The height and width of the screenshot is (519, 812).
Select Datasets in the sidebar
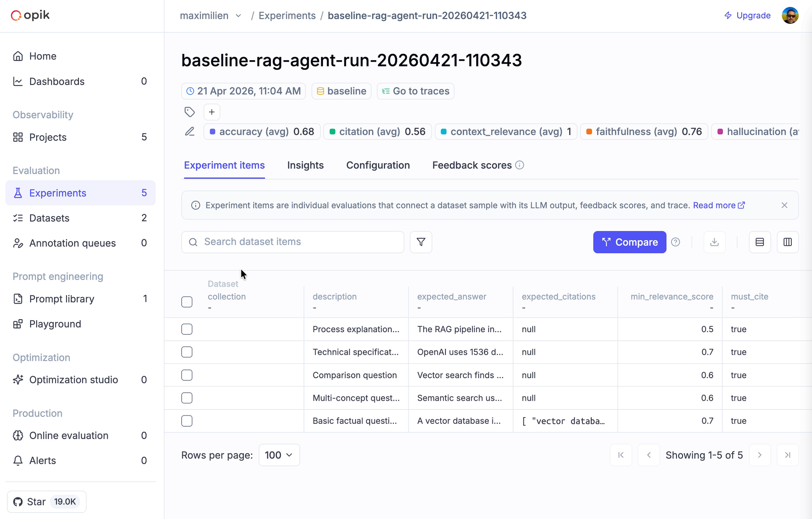coord(49,218)
